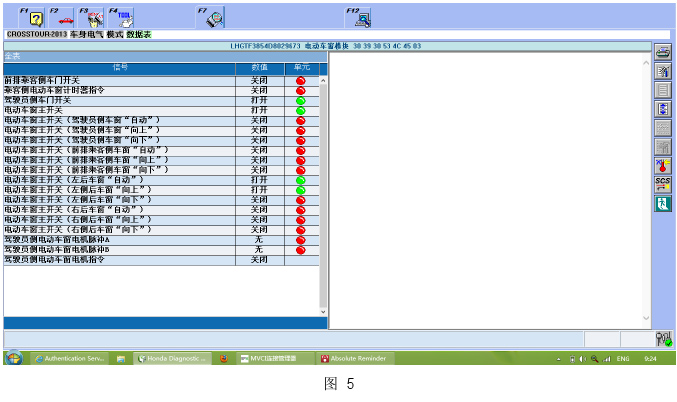Screen dimensions: 677x402
Task: Select 电动车窗主开关（前排乘客侧车窗"向下"）row
Action: pos(161,170)
